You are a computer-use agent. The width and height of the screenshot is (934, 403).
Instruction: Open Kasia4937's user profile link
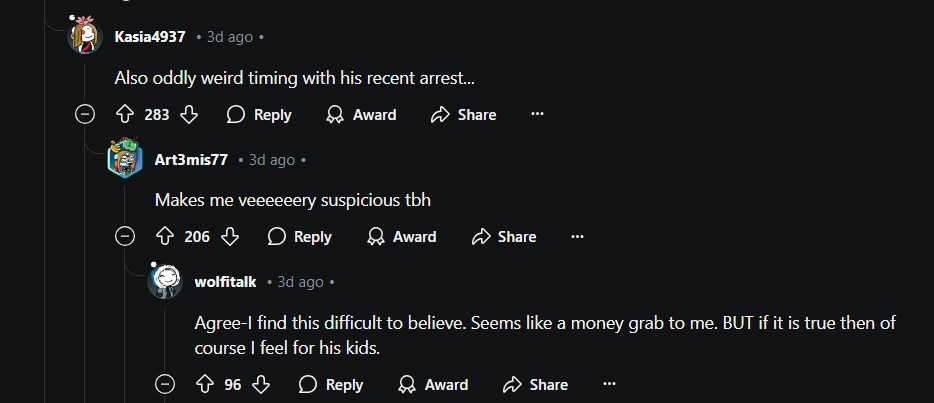pos(150,37)
